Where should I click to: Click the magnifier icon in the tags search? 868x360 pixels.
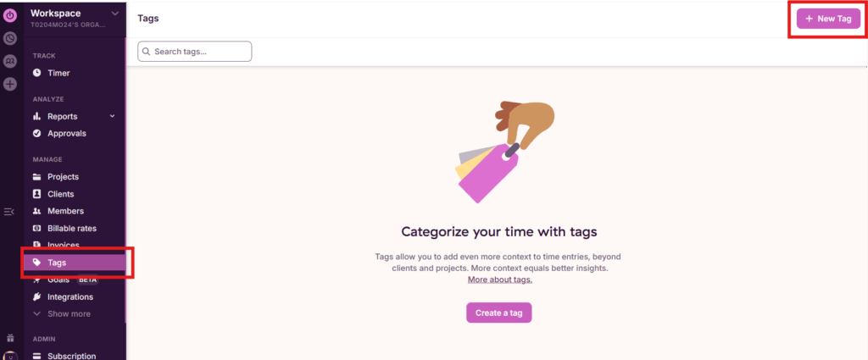(x=147, y=52)
